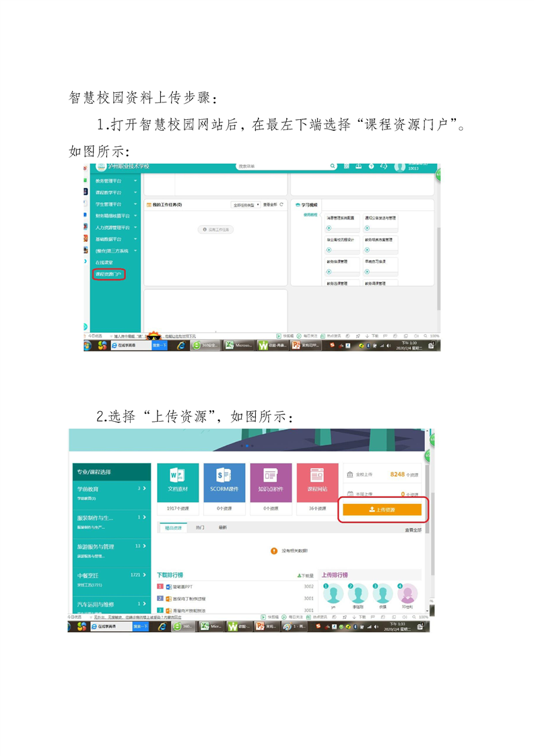
Task: Expand the 教务管理平台 sidebar menu
Action: click(x=135, y=181)
